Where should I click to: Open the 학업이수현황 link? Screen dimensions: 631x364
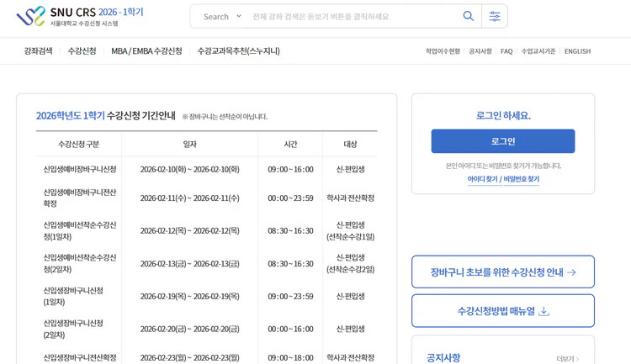pyautogui.click(x=443, y=51)
